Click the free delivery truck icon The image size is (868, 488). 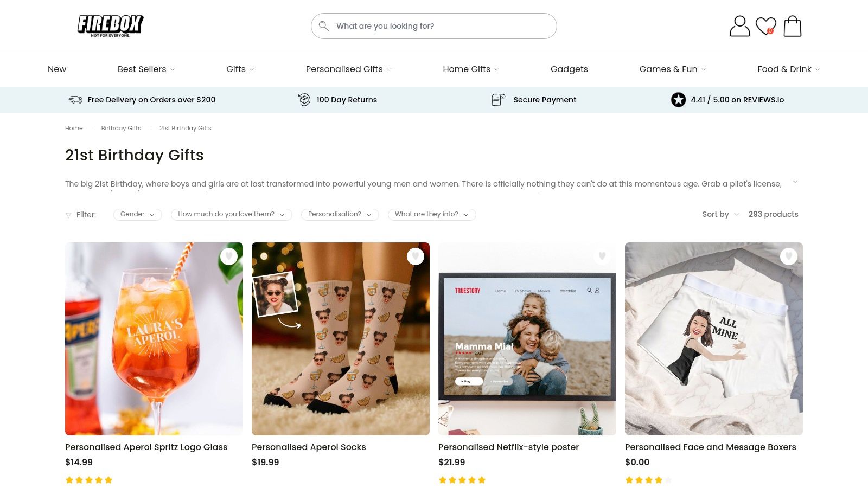pyautogui.click(x=75, y=100)
